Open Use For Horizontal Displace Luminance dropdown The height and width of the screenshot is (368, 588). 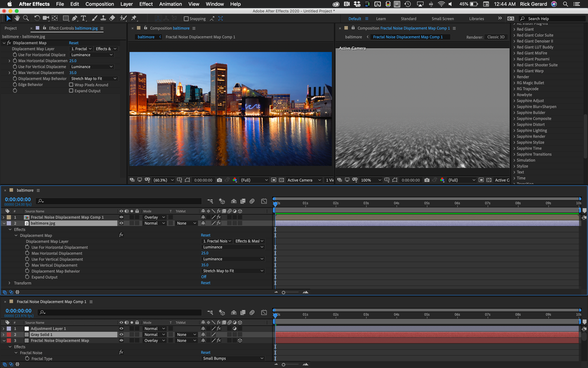tap(92, 55)
